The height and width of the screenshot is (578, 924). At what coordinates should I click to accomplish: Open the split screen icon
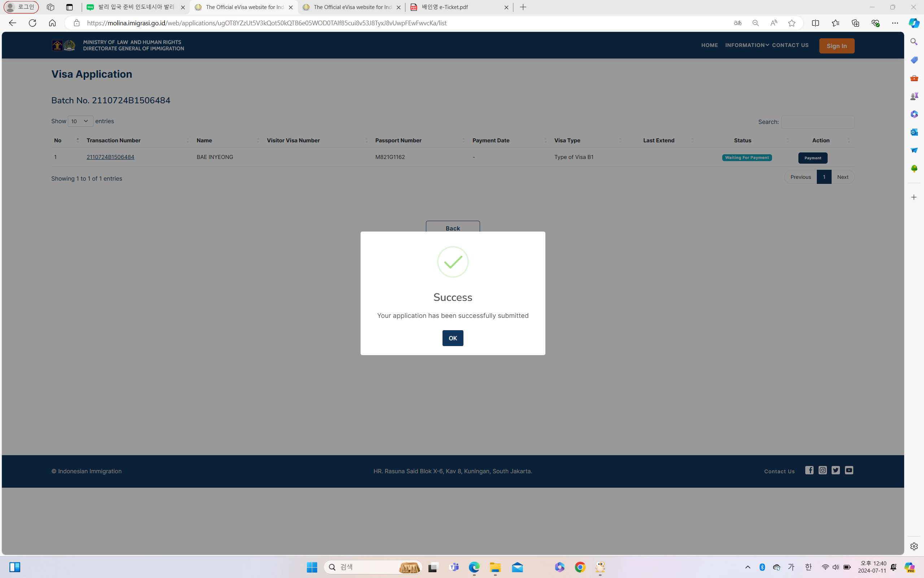pos(815,23)
